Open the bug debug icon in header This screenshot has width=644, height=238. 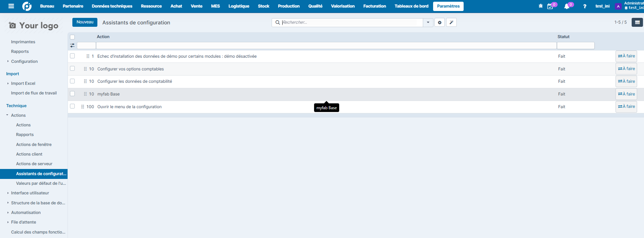click(x=541, y=6)
